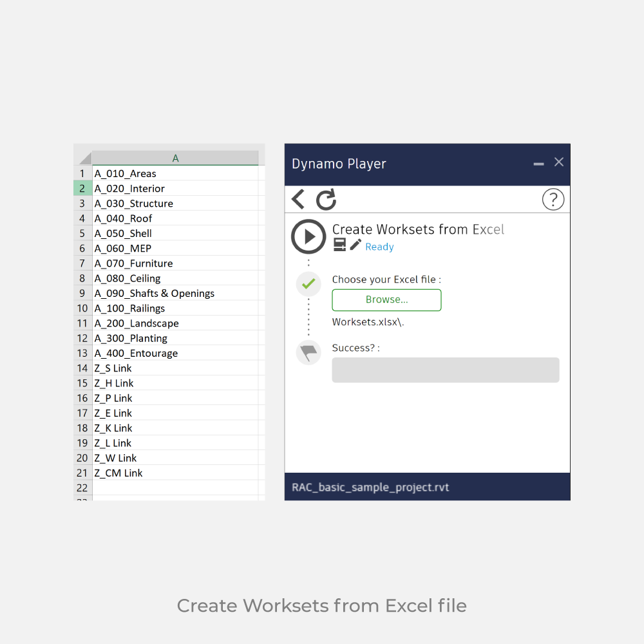Select cell Z_E Link

[175, 413]
